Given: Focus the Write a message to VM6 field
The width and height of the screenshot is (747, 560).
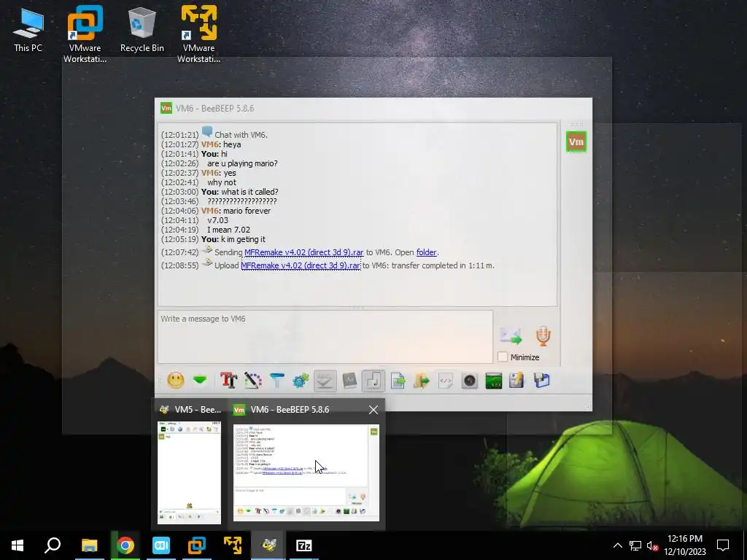Looking at the screenshot, I should [325, 337].
